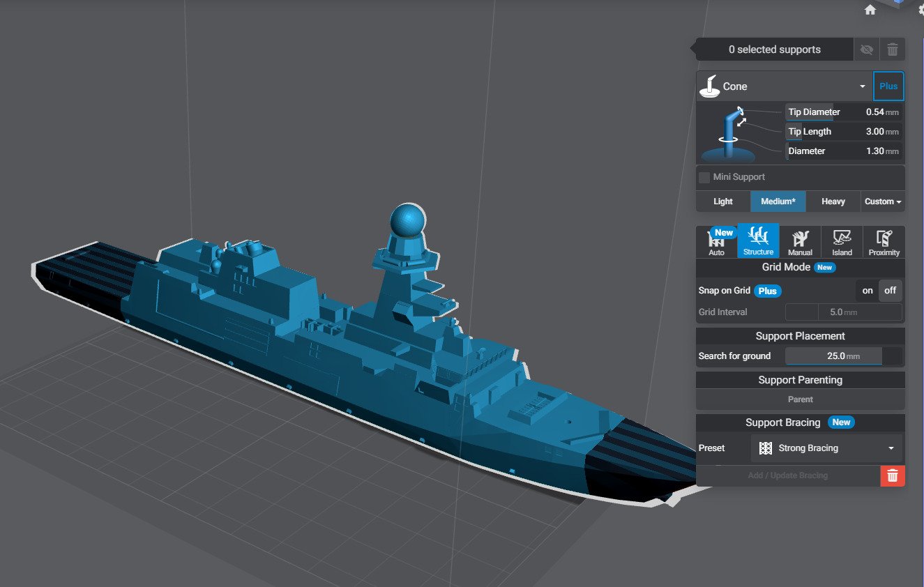Delete selected supports with the gray trash icon
This screenshot has height=587, width=924.
pyautogui.click(x=893, y=49)
